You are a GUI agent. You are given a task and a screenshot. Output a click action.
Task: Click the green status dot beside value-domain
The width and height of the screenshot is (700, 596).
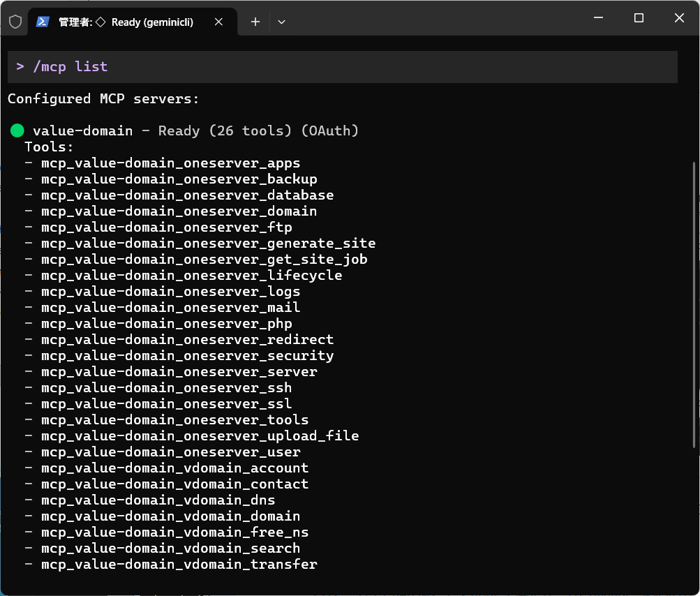point(17,131)
